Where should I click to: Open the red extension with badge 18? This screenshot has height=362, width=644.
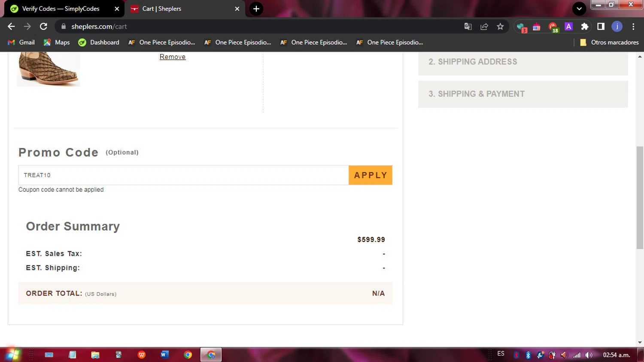click(553, 27)
